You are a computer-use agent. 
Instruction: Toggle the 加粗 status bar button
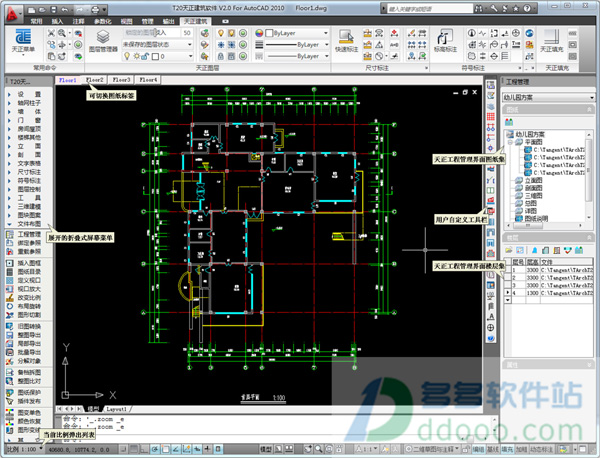click(521, 449)
